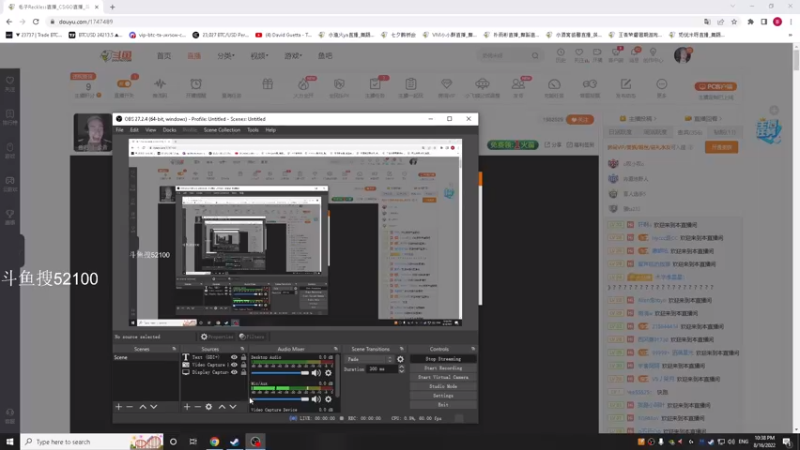Viewport: 800px width, 450px height.
Task: Click Start Virtual Camera in OBS
Action: coord(443,377)
